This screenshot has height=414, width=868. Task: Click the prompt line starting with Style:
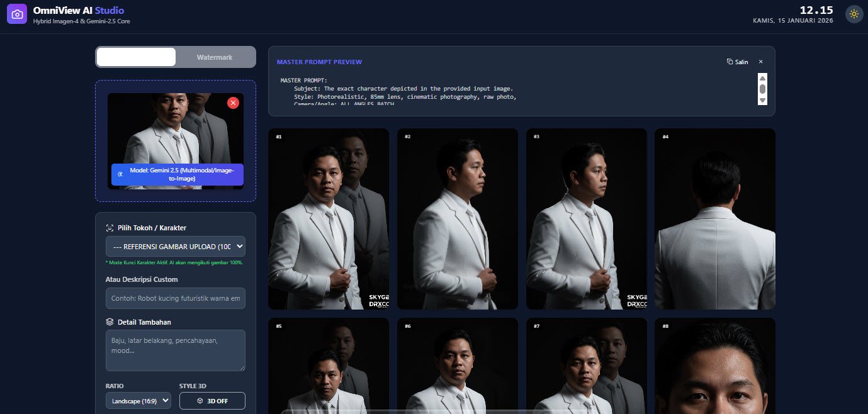click(405, 97)
